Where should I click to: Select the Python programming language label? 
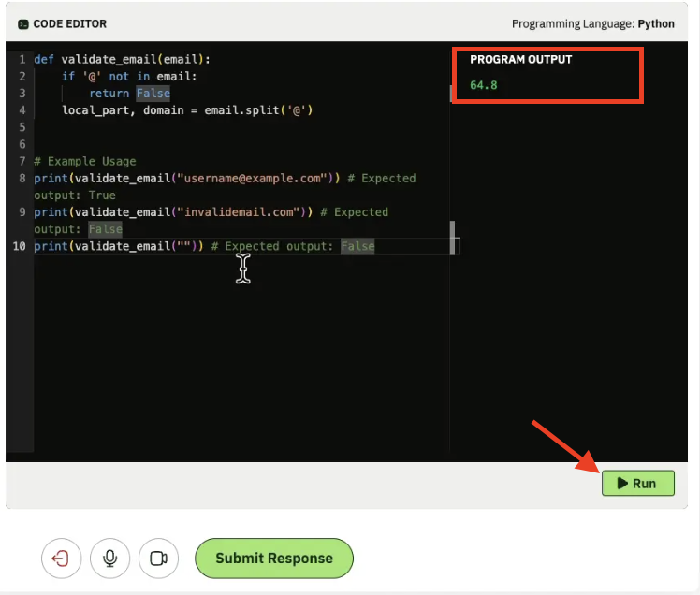coord(656,23)
